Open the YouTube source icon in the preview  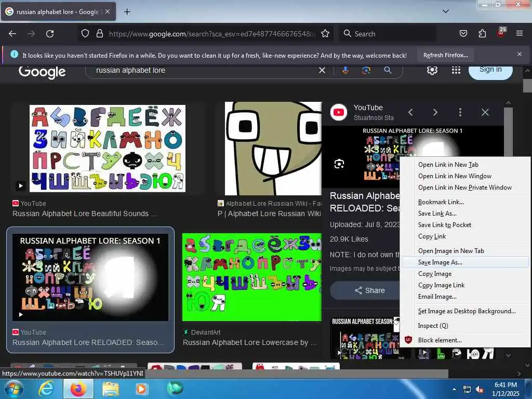[339, 112]
